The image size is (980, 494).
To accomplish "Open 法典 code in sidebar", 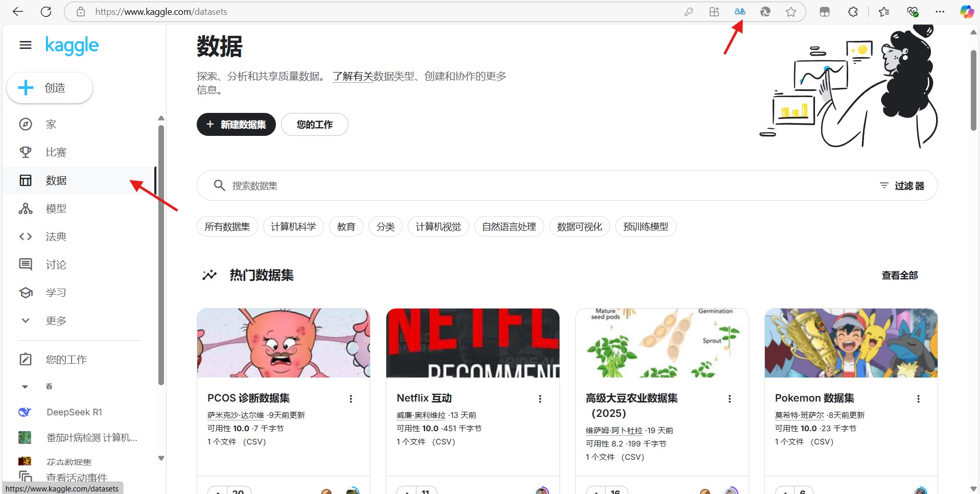I will 79,237.
